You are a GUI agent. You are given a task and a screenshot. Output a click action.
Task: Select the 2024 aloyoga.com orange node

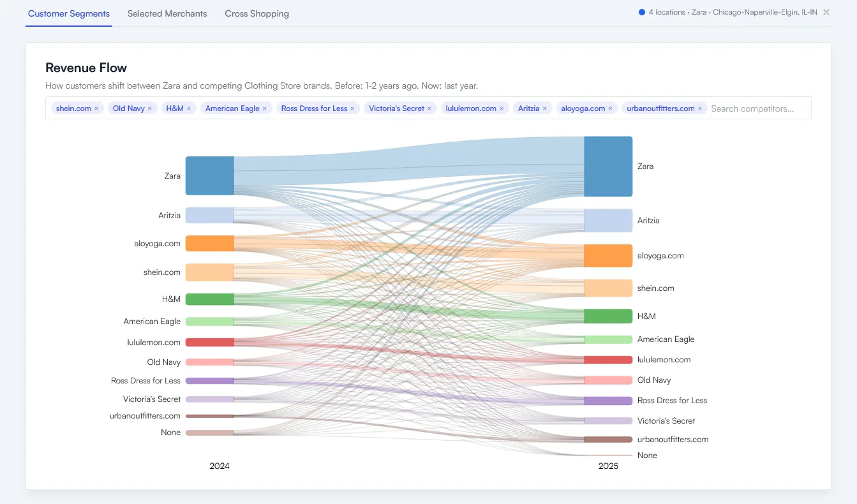(209, 243)
